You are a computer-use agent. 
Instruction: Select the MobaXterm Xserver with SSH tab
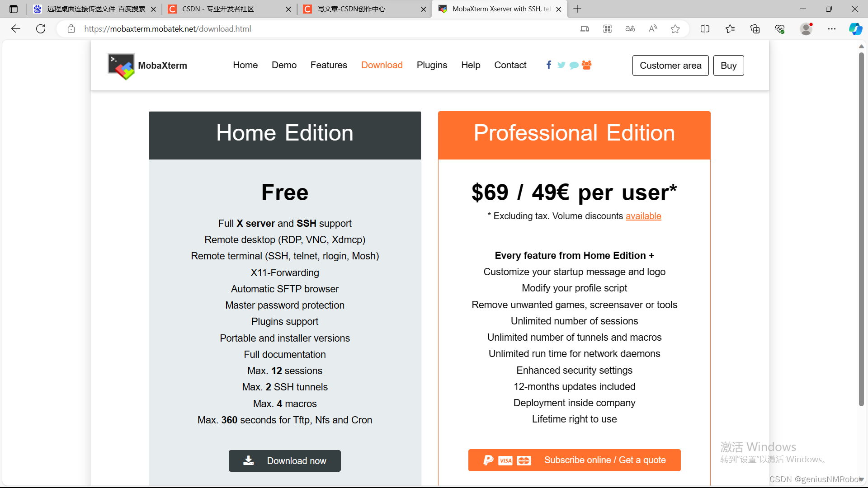click(x=499, y=9)
